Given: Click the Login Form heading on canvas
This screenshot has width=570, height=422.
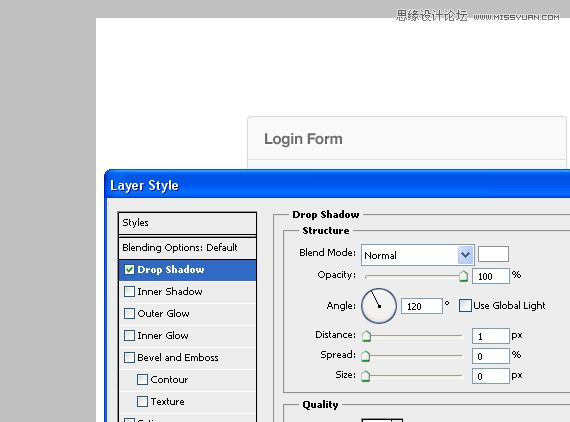Looking at the screenshot, I should click(303, 139).
